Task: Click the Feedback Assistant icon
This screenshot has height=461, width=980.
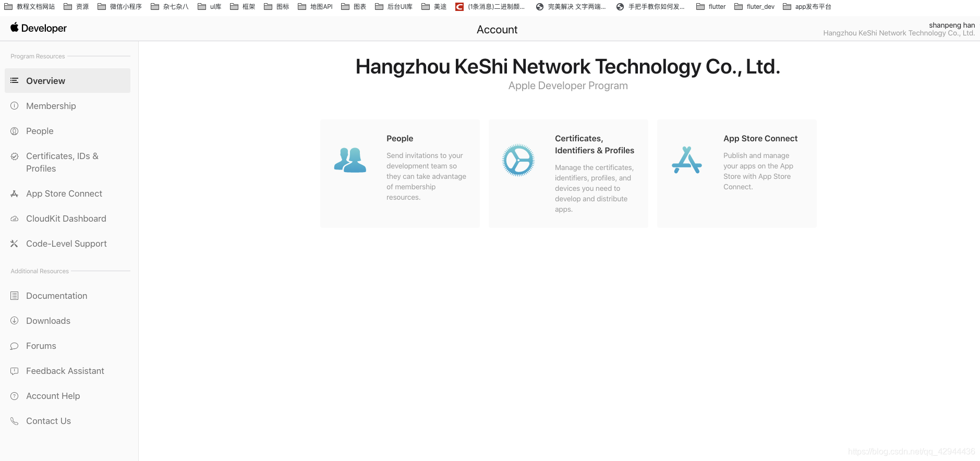Action: 15,371
